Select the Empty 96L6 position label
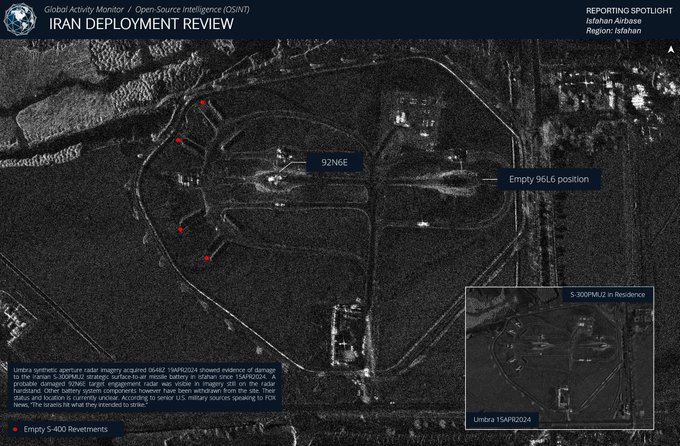This screenshot has width=680, height=446. tap(549, 179)
